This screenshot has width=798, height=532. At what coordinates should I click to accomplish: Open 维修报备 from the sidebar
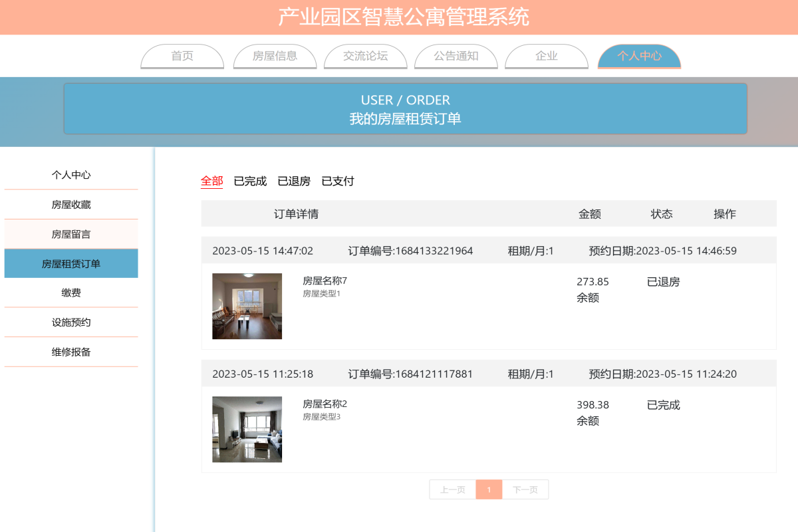[x=71, y=352]
